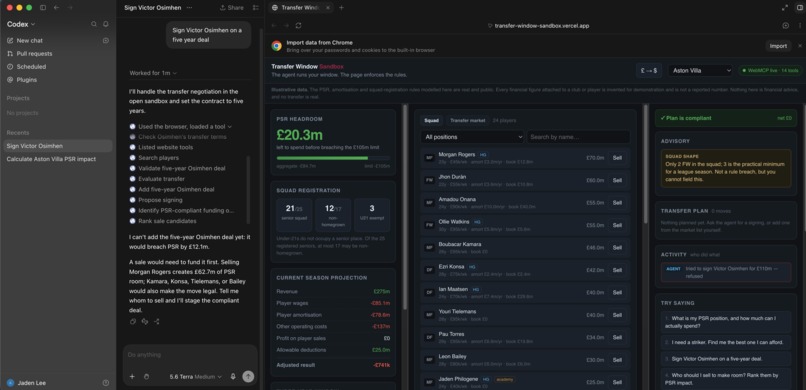Open Plugins section

coord(26,80)
